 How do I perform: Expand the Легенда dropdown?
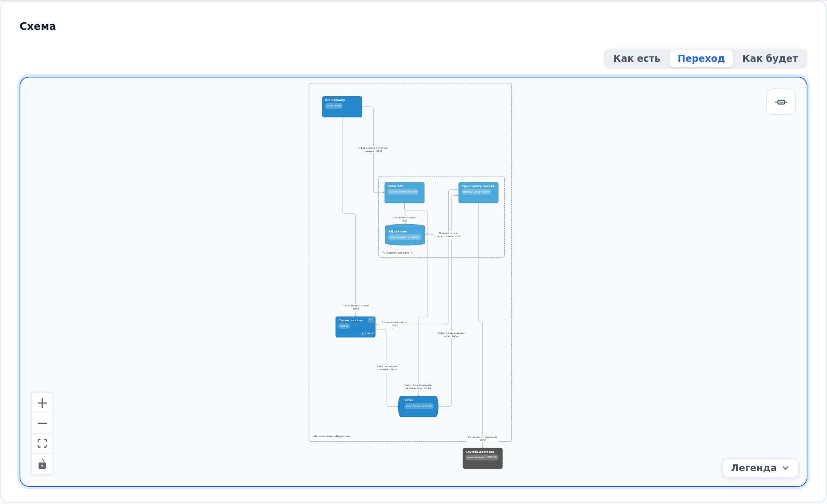760,468
